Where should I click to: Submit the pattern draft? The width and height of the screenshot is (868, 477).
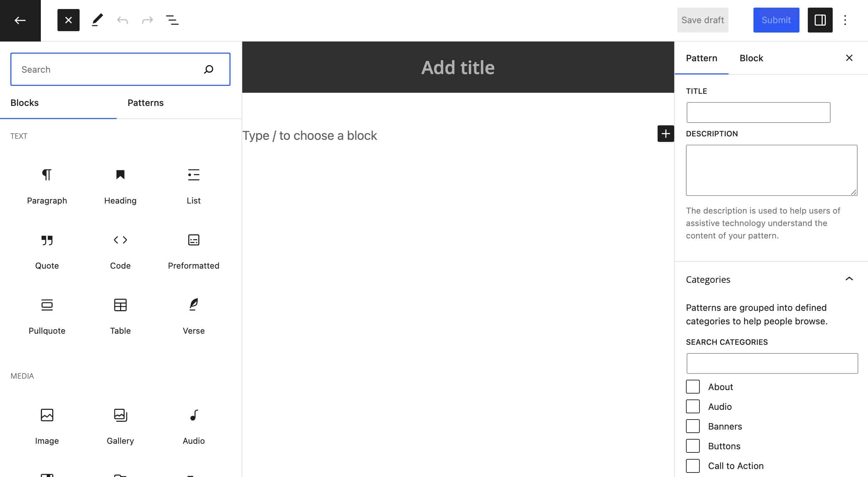(776, 20)
